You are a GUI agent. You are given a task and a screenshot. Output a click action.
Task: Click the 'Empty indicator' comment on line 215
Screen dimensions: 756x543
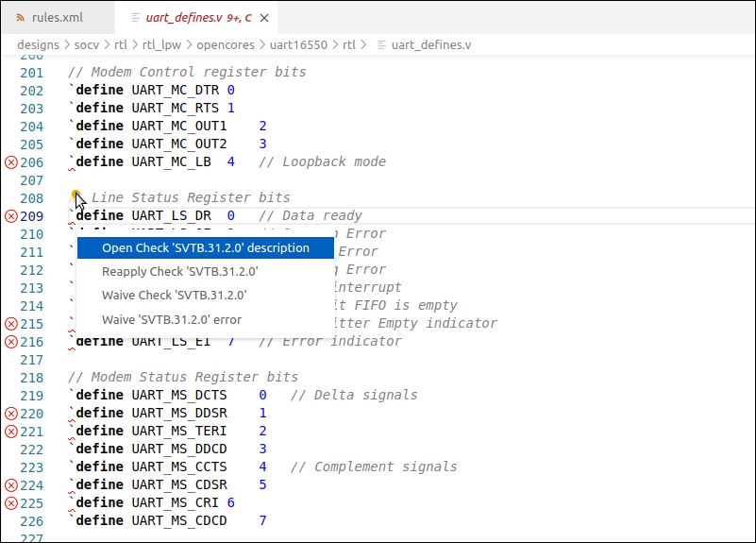(437, 323)
